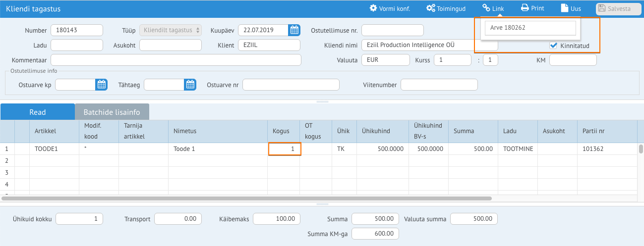Image resolution: width=644 pixels, height=246 pixels.
Task: Open linked invoice Arve 180262
Action: click(530, 28)
